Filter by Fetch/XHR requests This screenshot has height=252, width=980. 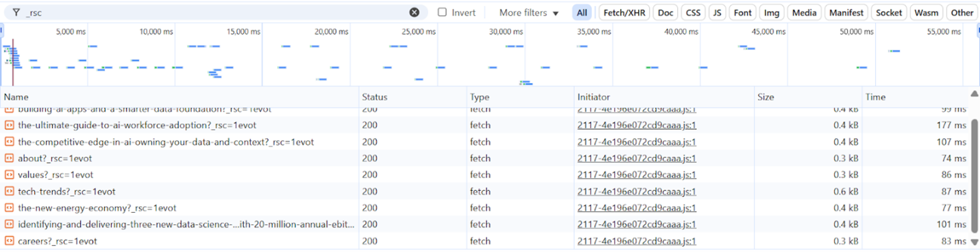pos(624,12)
